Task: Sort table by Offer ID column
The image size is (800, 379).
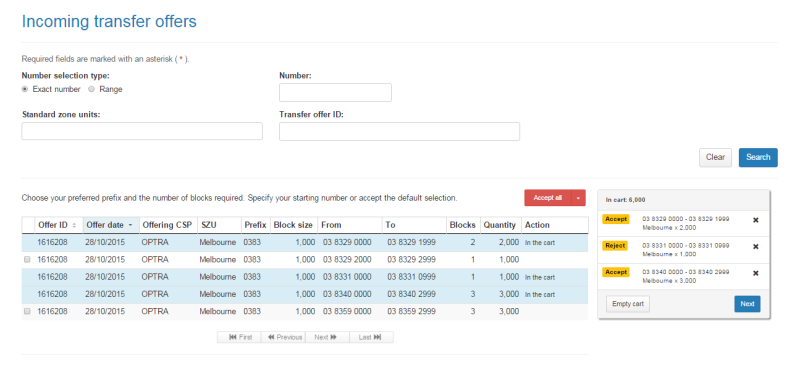Action: pos(59,225)
